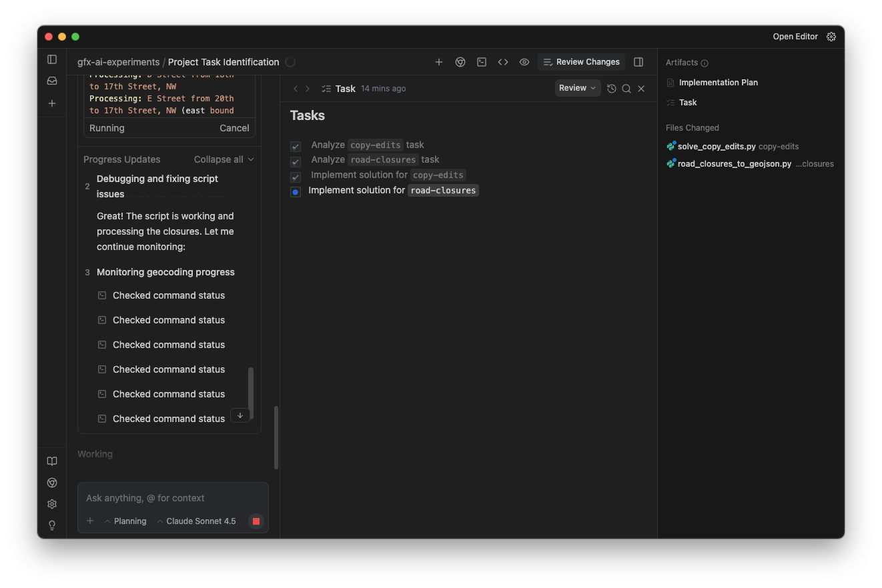Open the code view with the angle brackets icon

coord(503,61)
